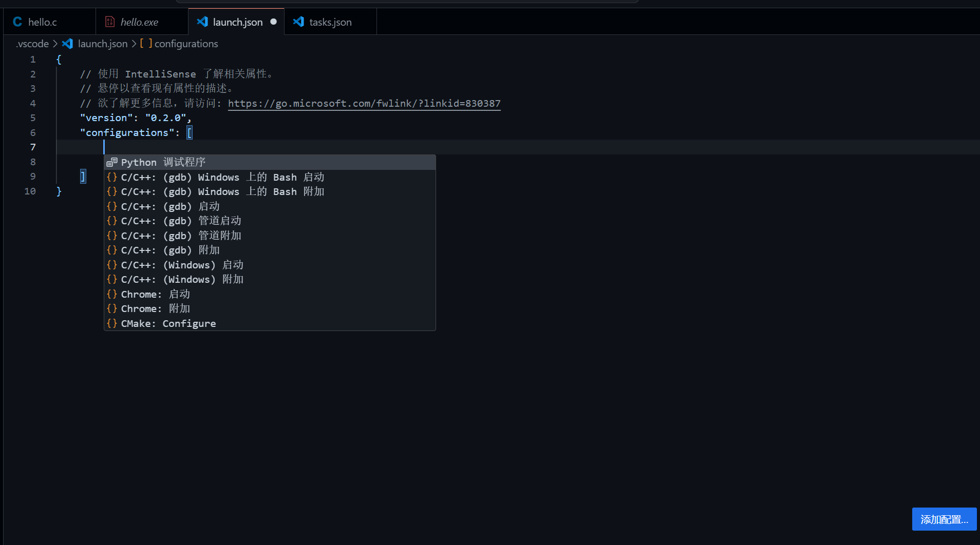This screenshot has height=545, width=980.
Task: Open the go.microsoft.com fwlink URL
Action: click(364, 103)
